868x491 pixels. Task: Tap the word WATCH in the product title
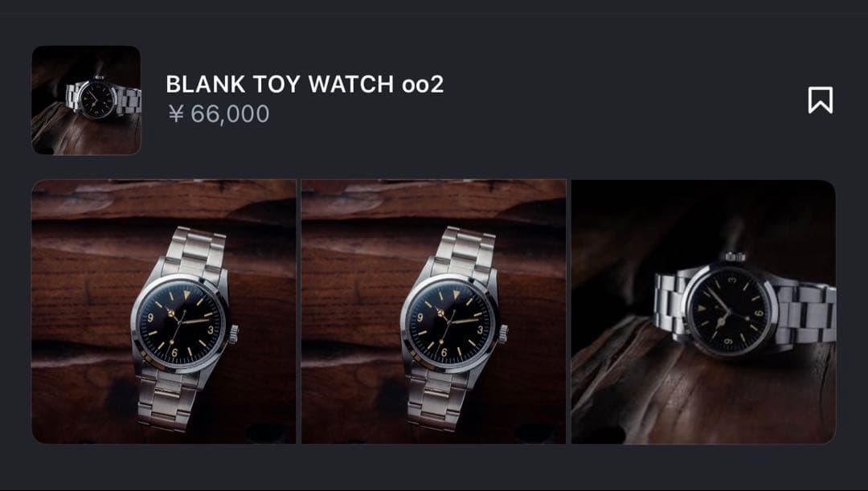(351, 84)
